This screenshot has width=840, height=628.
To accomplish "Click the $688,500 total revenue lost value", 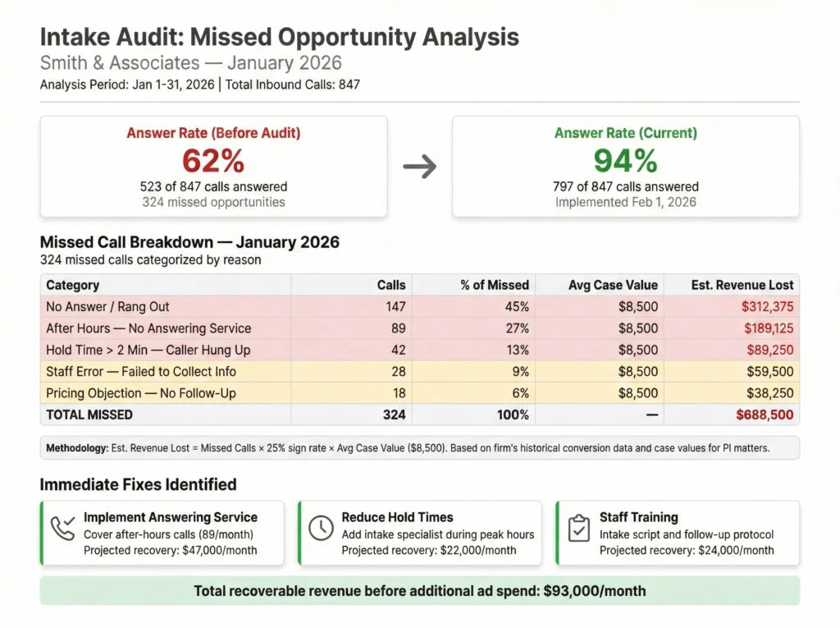I will 764,415.
